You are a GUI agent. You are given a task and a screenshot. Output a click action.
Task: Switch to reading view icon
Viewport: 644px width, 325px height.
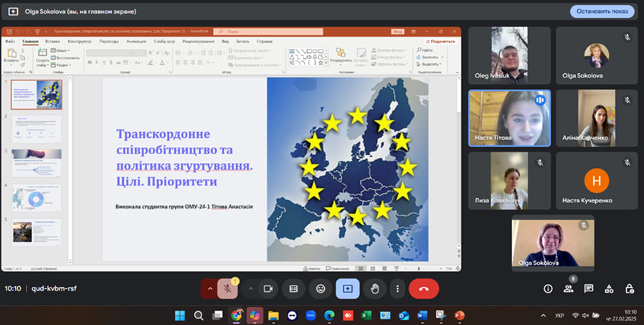(x=384, y=269)
